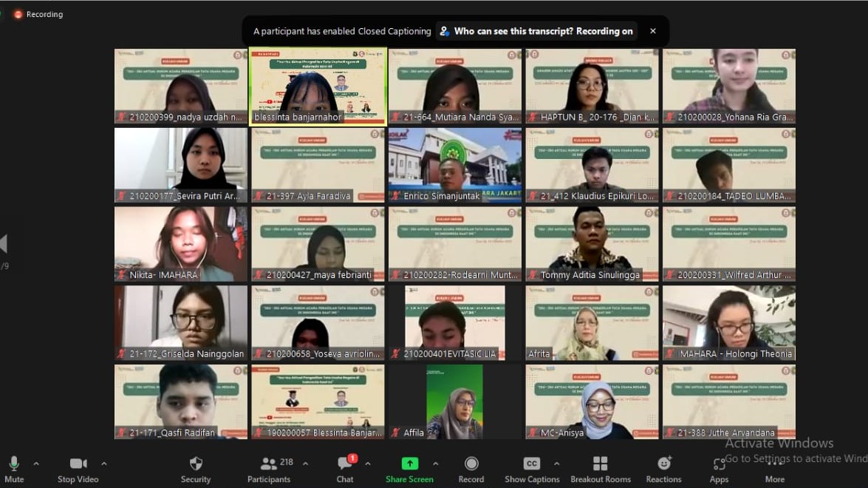Click the participant count 218
The height and width of the screenshot is (488, 868).
[x=286, y=462]
